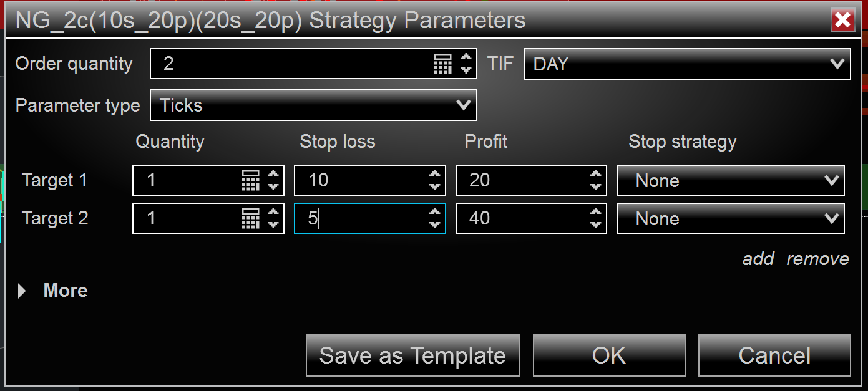868x391 pixels.
Task: Decrease Target 2 Stop loss value
Action: 435,224
